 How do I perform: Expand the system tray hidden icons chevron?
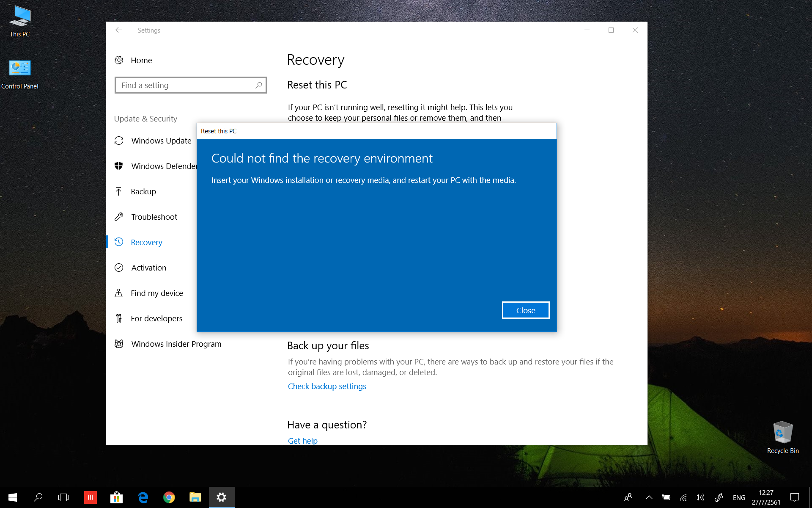pyautogui.click(x=649, y=497)
